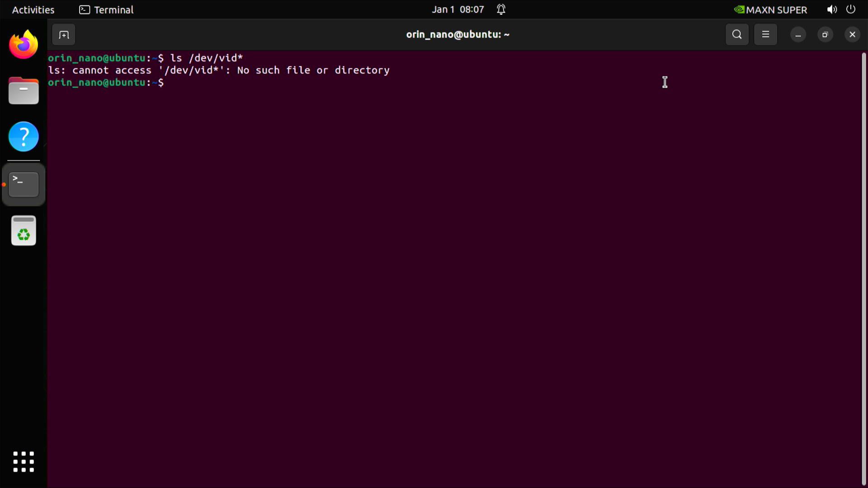Select the running Terminal in the dock
Viewport: 868px width, 488px height.
23,184
